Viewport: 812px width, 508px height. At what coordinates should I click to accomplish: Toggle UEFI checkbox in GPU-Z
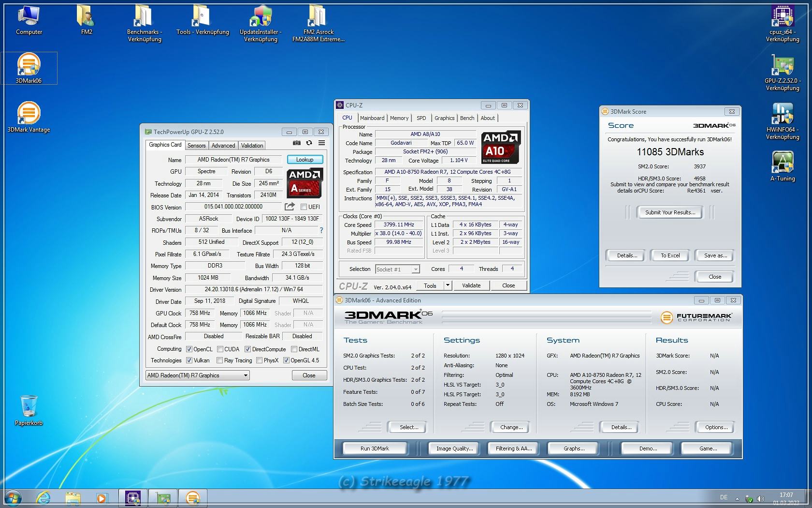click(304, 207)
